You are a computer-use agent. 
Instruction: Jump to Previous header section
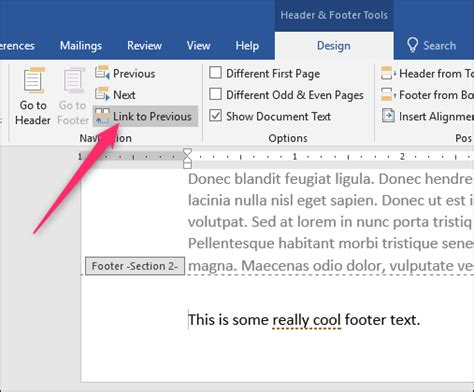[125, 73]
